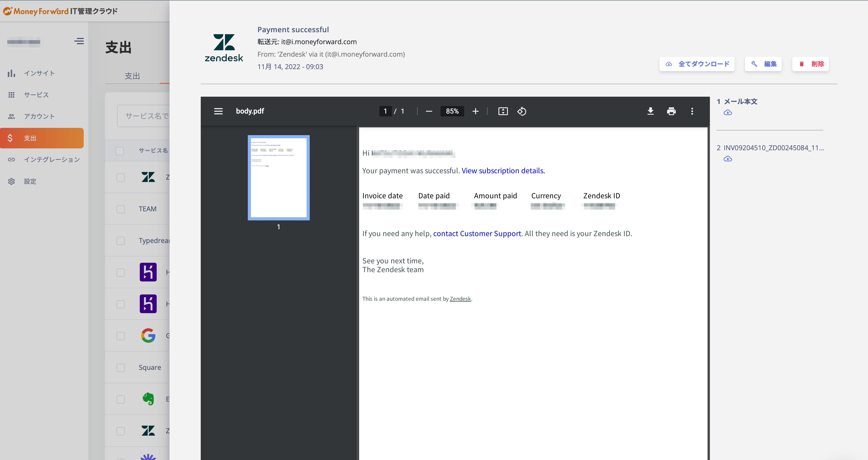Click the PDF page number field
This screenshot has height=460, width=868.
[385, 111]
